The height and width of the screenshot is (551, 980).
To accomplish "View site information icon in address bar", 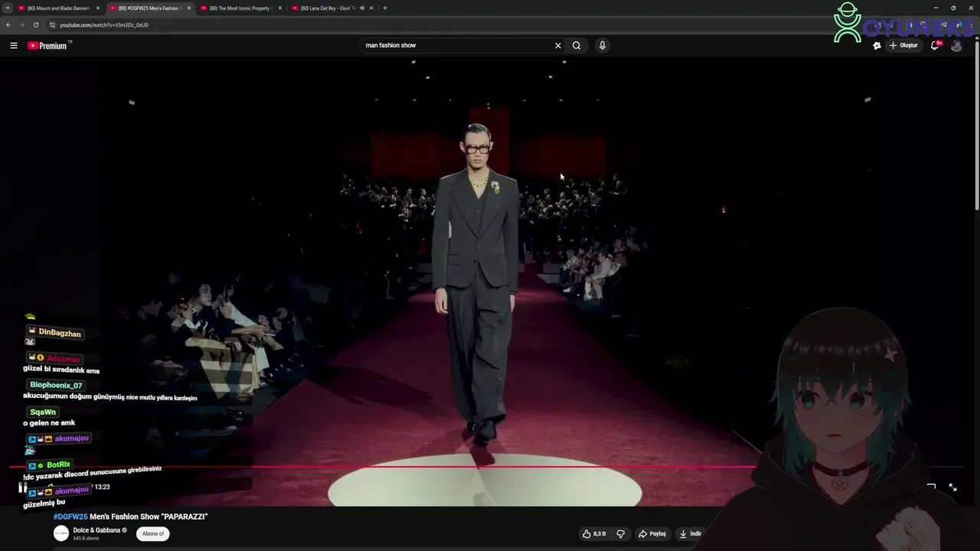I will tap(52, 24).
